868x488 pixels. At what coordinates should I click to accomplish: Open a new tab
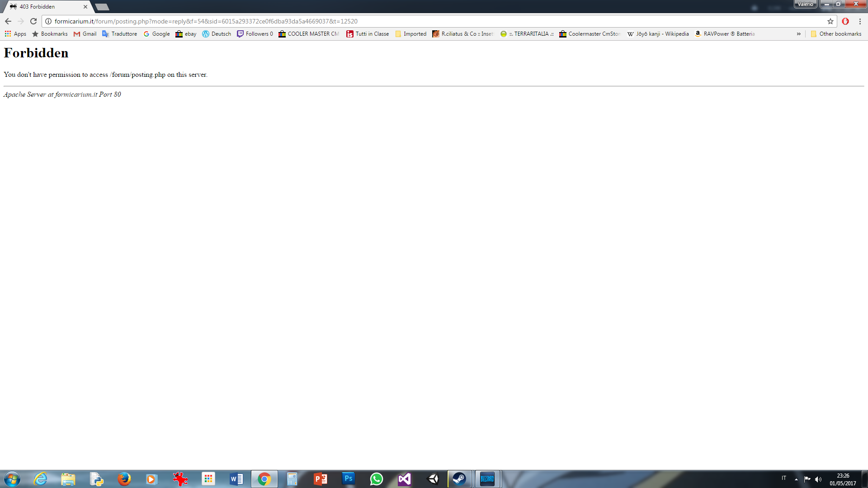tap(102, 7)
